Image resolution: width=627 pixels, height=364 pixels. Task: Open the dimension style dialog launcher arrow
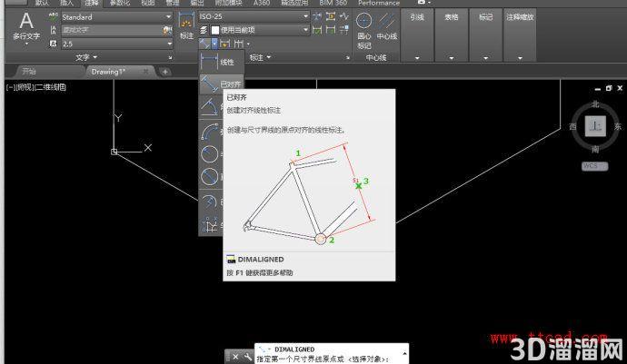click(347, 57)
